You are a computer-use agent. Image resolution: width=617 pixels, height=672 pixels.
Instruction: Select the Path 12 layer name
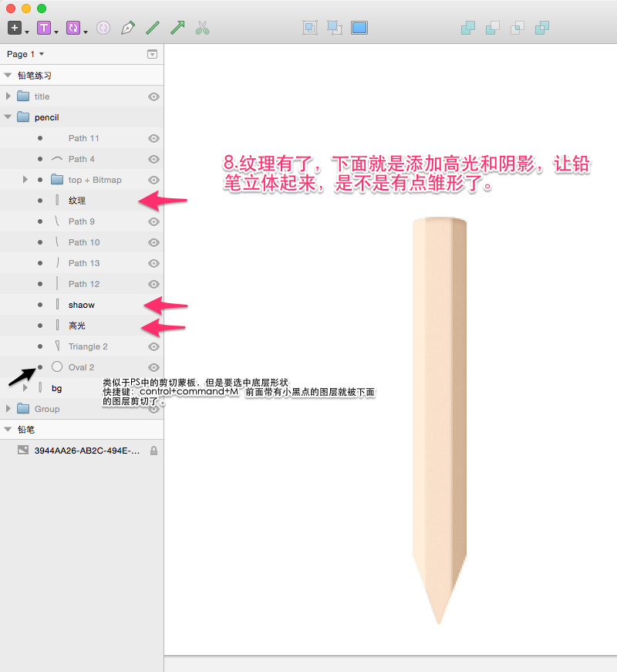coord(84,284)
